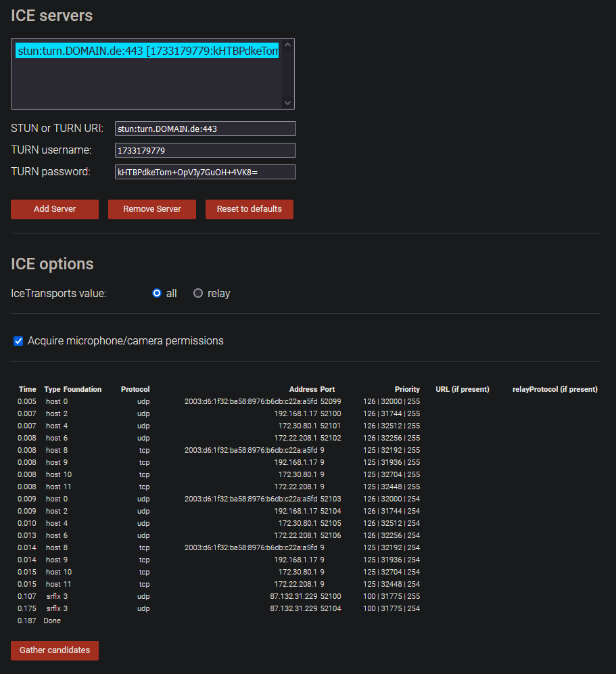Click into the TURN password field
The image size is (616, 674).
coord(205,172)
